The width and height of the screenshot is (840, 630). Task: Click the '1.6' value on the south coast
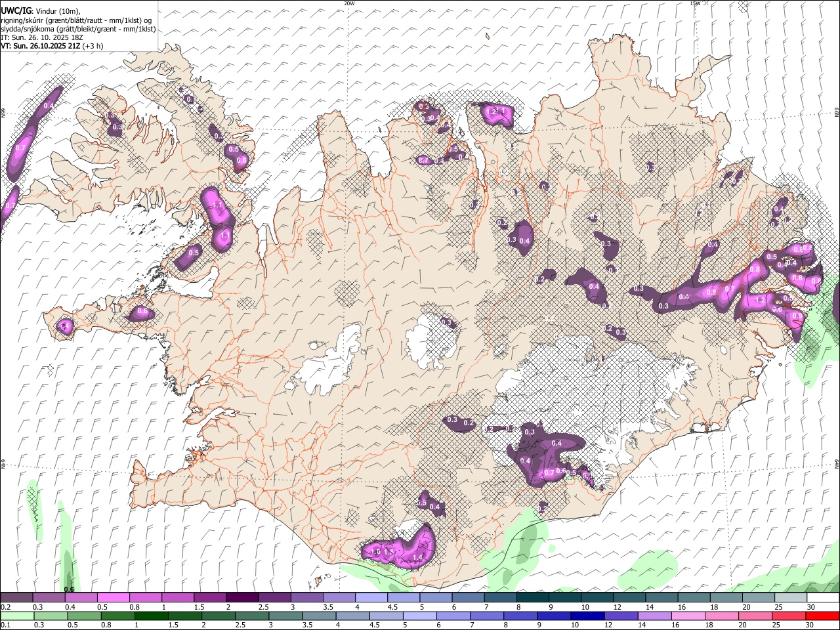click(x=375, y=552)
